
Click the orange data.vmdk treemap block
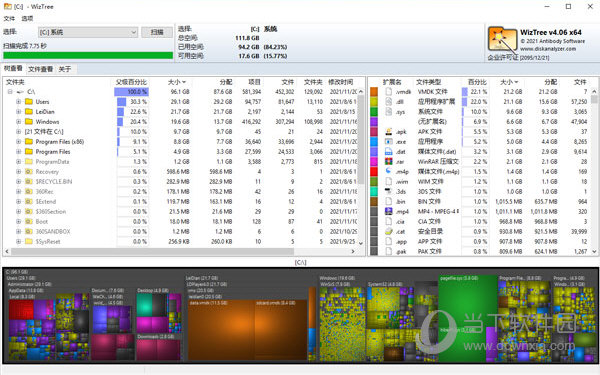click(x=221, y=331)
